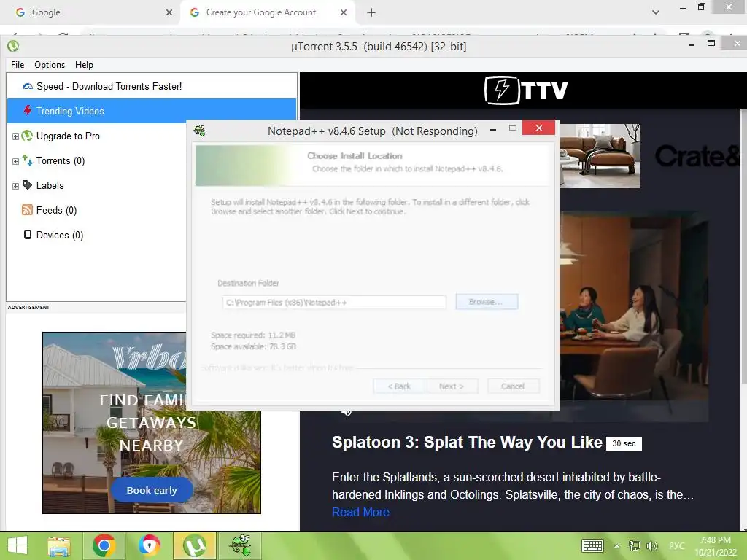Click the uTorrent logo icon beside Upgrade to Pro
Image resolution: width=747 pixels, height=560 pixels.
pyautogui.click(x=27, y=136)
